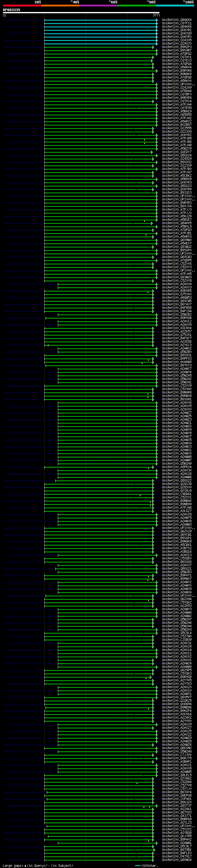
Task: Select the UniRef100_Q43771 label
Action: (176, 816)
